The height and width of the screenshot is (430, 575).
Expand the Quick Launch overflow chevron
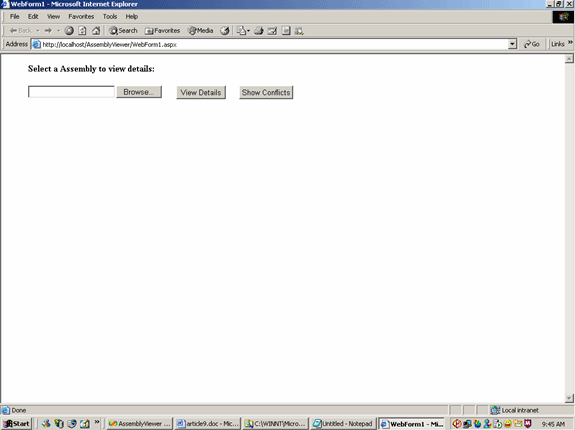point(97,422)
